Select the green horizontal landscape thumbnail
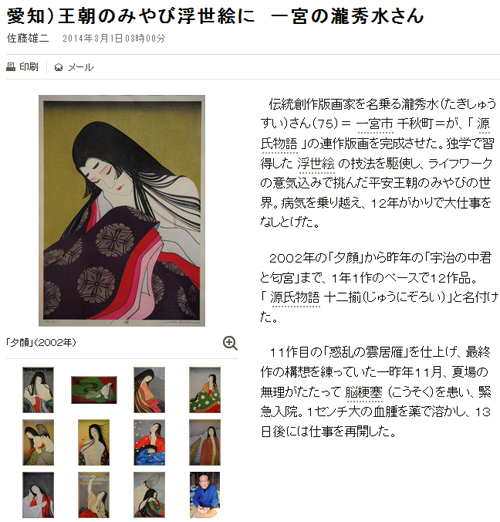Viewport: 500px width, 522px height. pos(94,390)
